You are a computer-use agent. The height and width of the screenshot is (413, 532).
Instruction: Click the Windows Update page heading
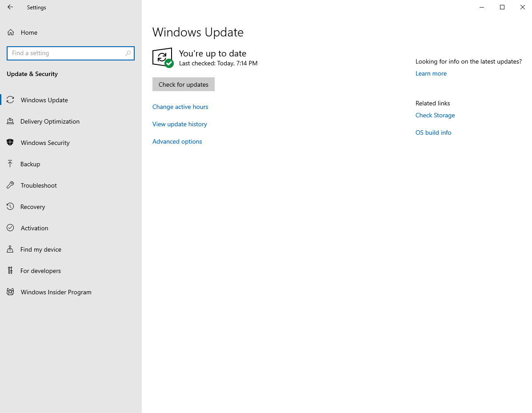[198, 32]
